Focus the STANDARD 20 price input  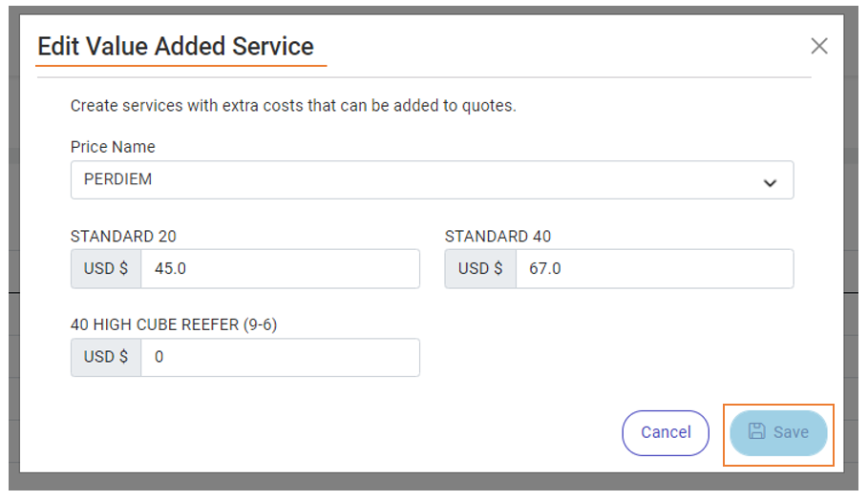[x=280, y=269]
